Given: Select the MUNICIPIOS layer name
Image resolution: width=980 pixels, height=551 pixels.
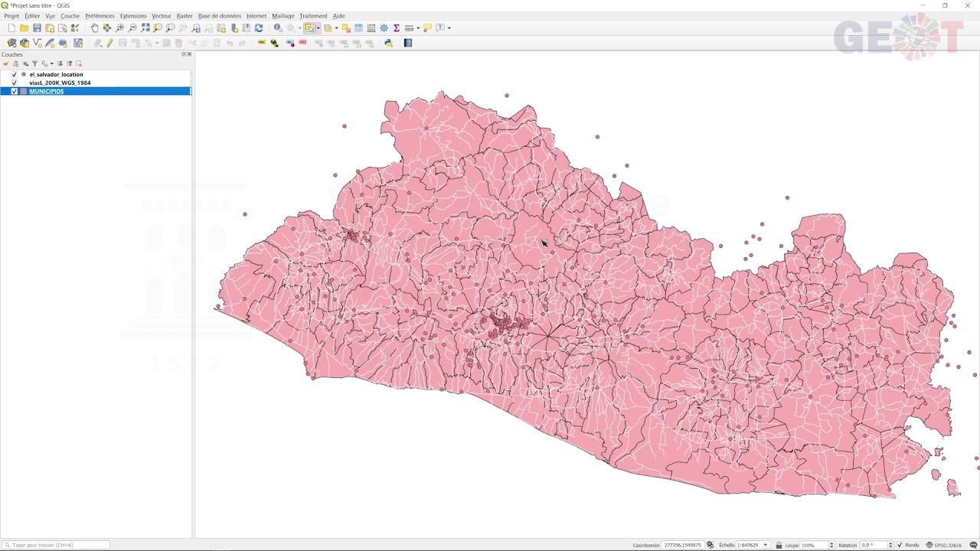Looking at the screenshot, I should coord(46,91).
